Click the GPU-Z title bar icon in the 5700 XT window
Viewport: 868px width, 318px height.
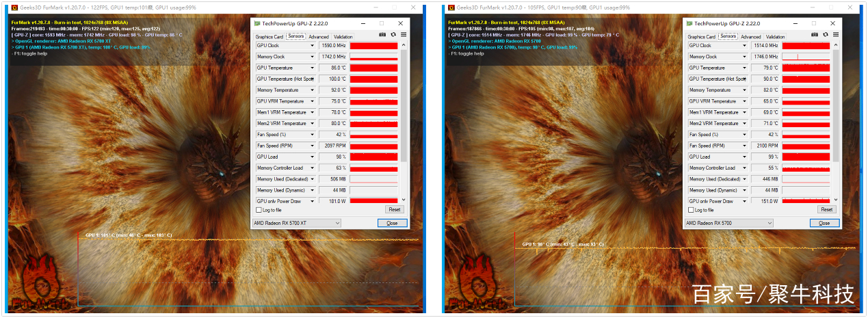tap(257, 23)
